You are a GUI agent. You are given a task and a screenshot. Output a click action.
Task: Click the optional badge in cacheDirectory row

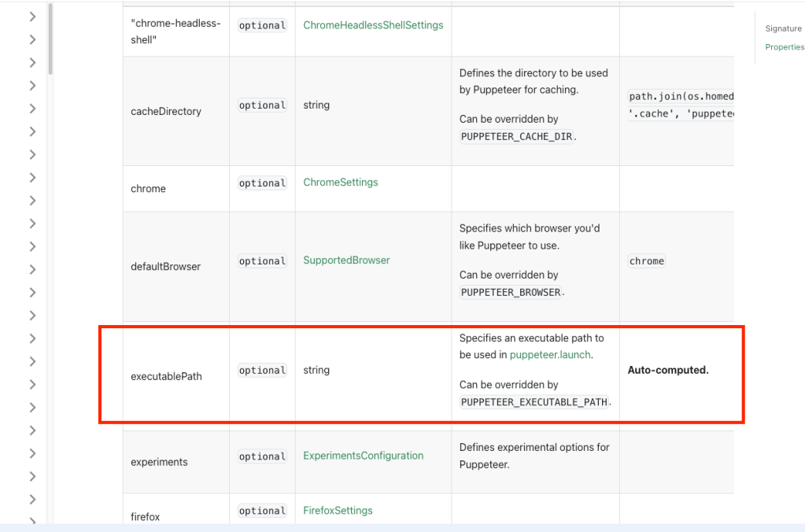[262, 105]
